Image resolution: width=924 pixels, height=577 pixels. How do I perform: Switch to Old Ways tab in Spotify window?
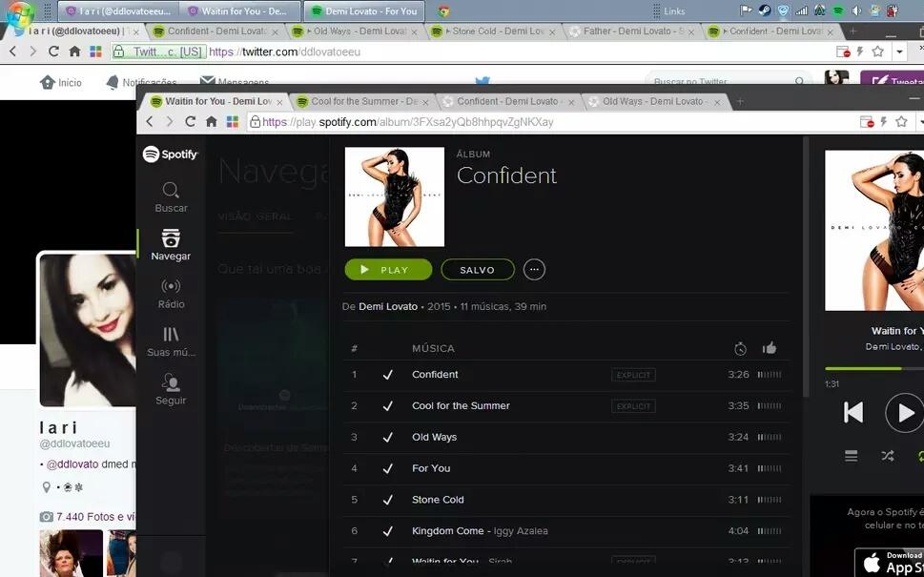click(x=653, y=101)
